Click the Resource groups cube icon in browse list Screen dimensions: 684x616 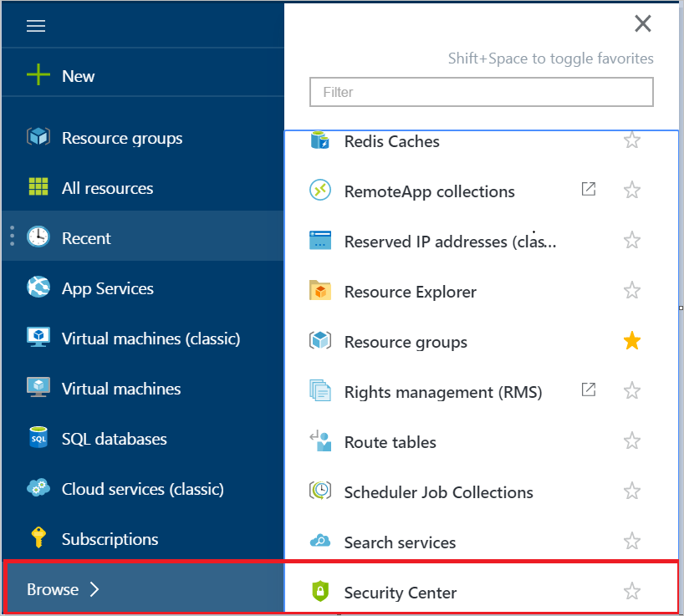320,340
